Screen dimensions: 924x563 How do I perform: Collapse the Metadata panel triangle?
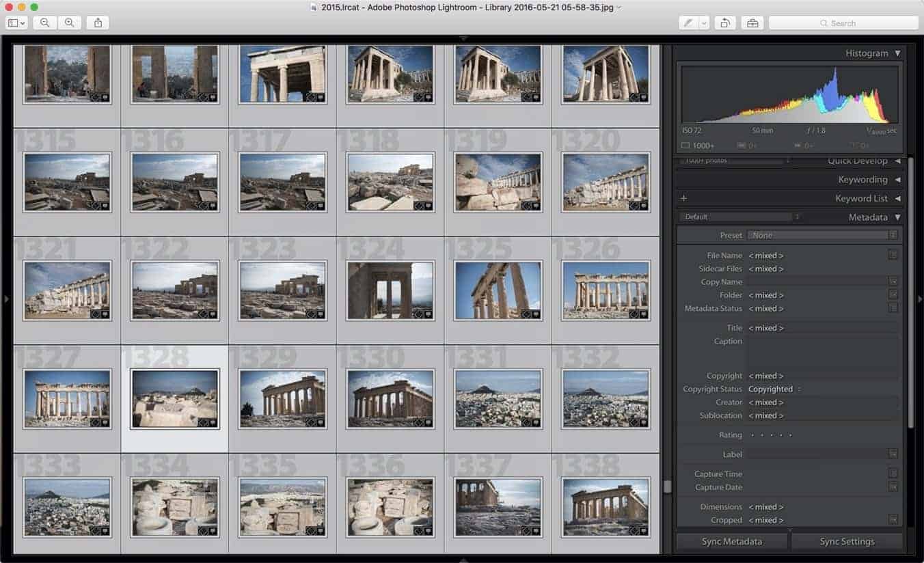(897, 217)
